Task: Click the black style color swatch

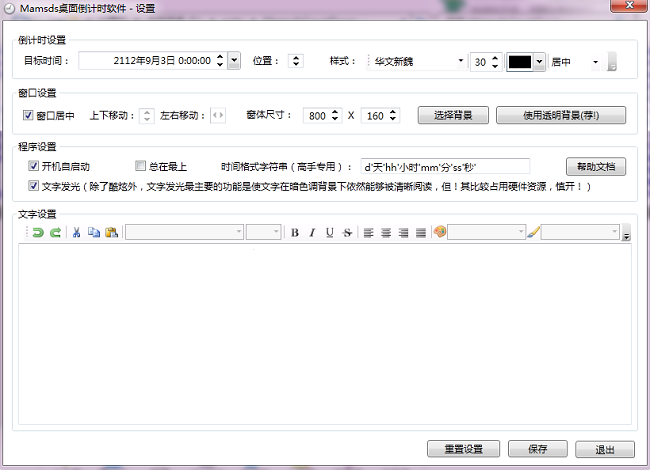Action: (x=520, y=62)
